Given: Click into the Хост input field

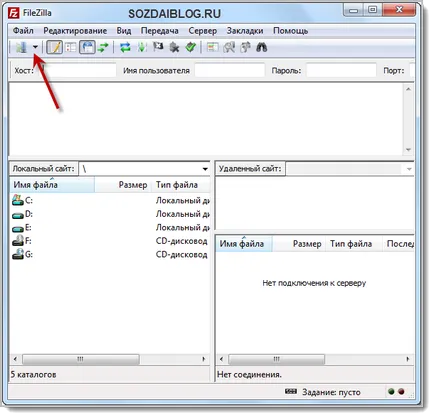Looking at the screenshot, I should click(76, 70).
